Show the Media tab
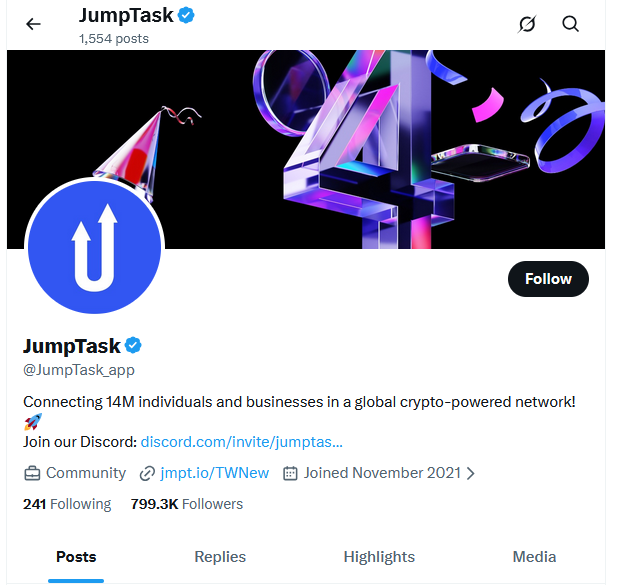Image resolution: width=622 pixels, height=585 pixels. click(x=534, y=557)
